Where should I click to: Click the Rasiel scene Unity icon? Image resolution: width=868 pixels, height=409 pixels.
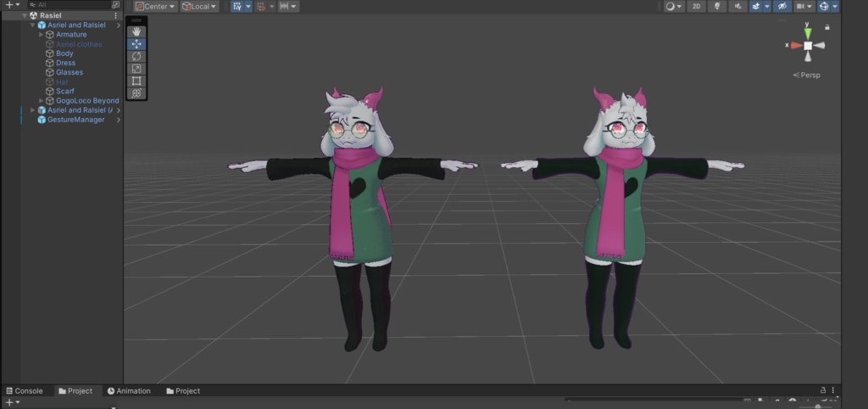pos(33,15)
